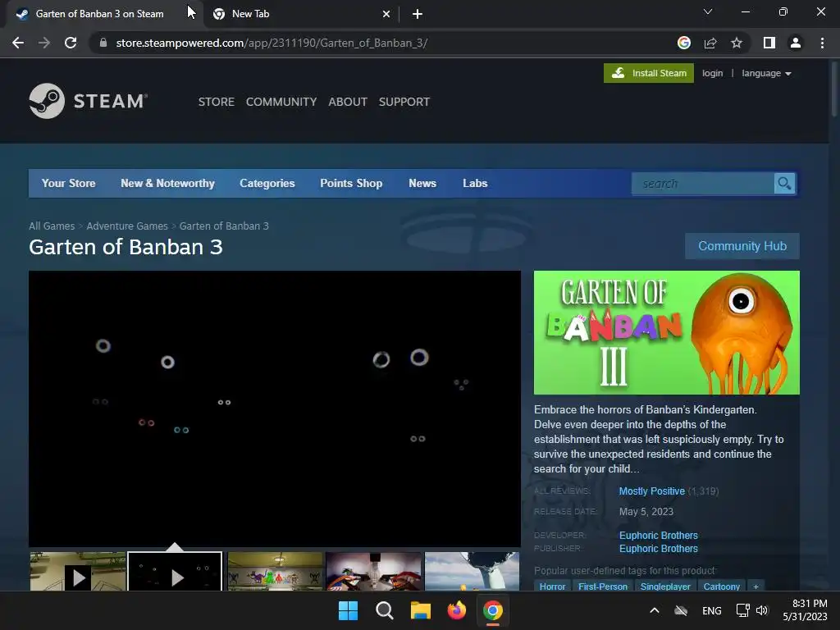The image size is (840, 630).
Task: Click the store search input field
Action: pos(703,184)
